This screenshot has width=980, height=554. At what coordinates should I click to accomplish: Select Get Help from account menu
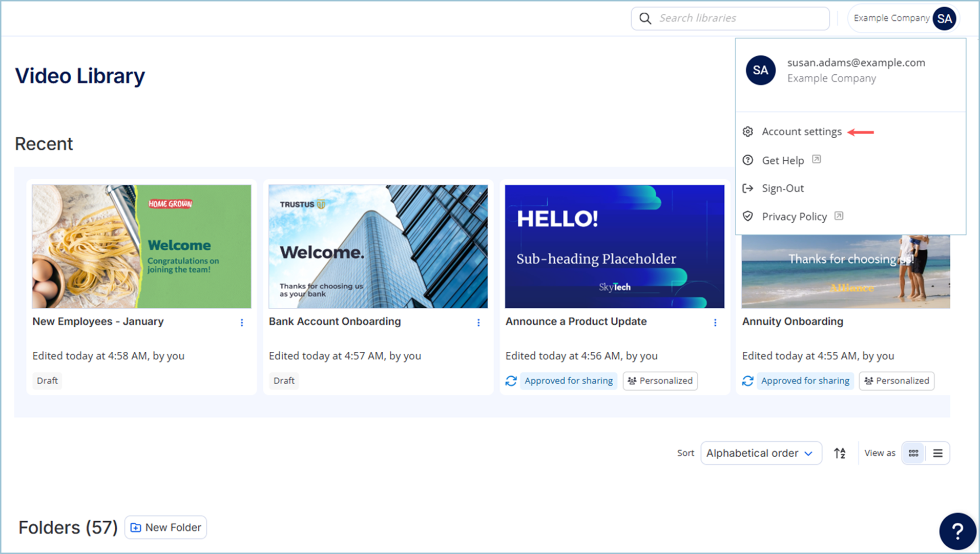coord(783,160)
